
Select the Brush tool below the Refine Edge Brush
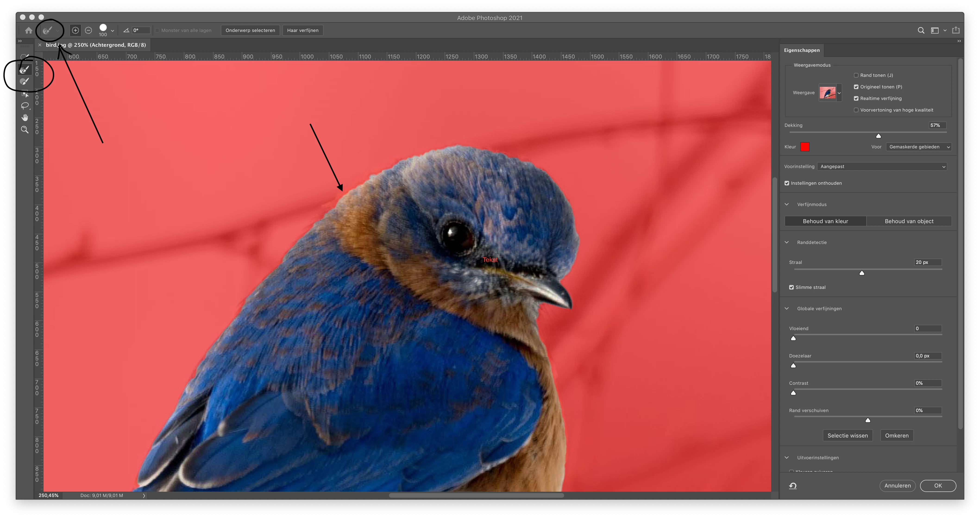(x=25, y=81)
